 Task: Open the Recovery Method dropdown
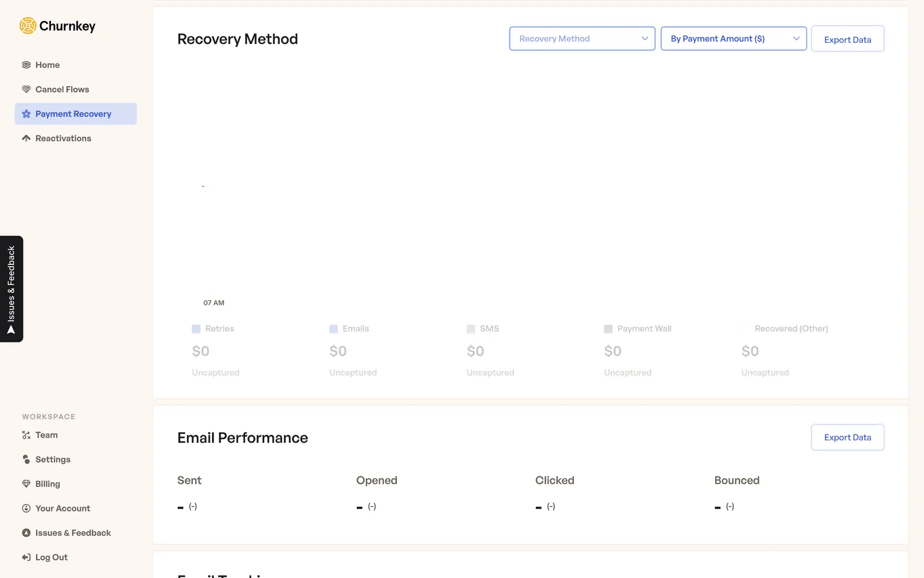click(x=582, y=39)
